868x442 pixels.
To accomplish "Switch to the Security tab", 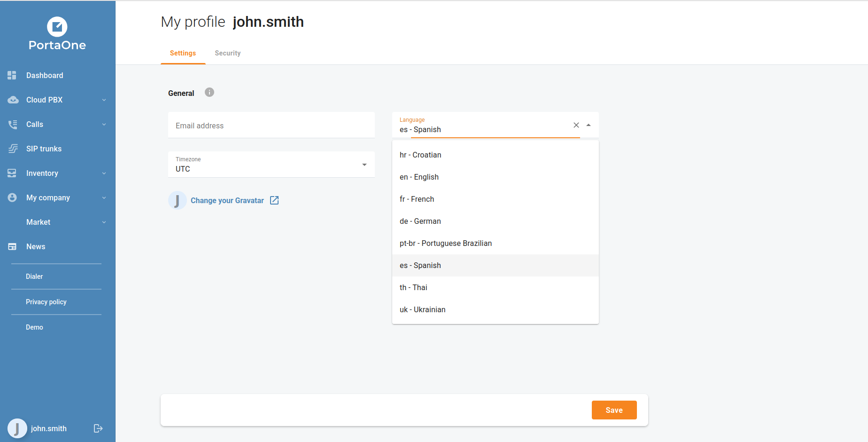I will coord(228,53).
